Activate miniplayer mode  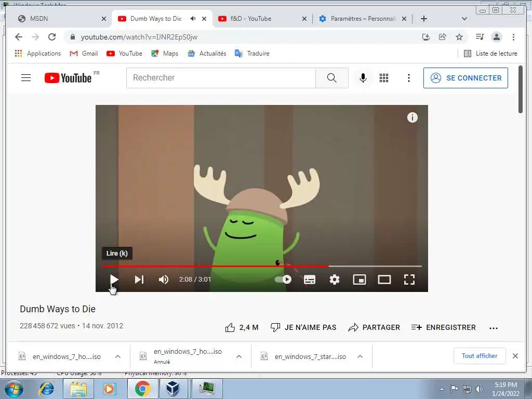360,280
